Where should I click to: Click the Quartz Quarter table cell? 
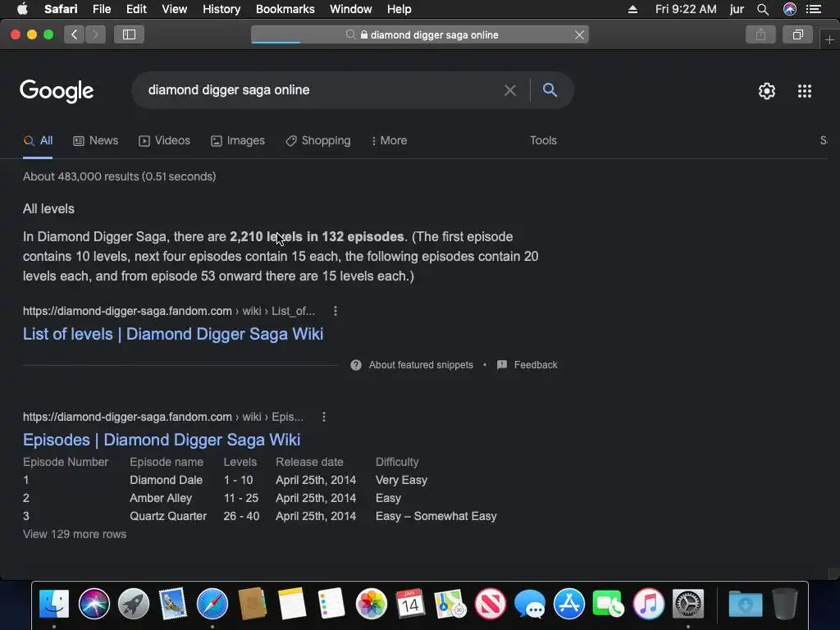coord(168,517)
